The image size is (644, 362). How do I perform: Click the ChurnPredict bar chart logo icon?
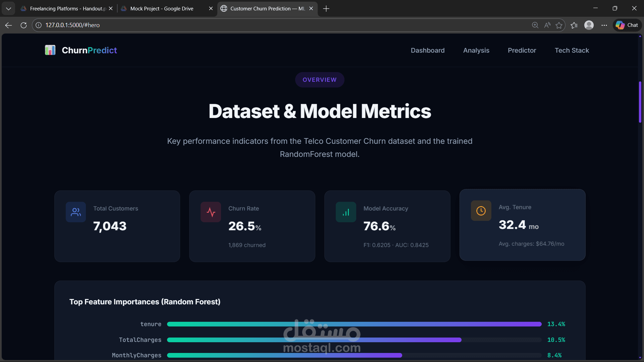click(x=50, y=50)
